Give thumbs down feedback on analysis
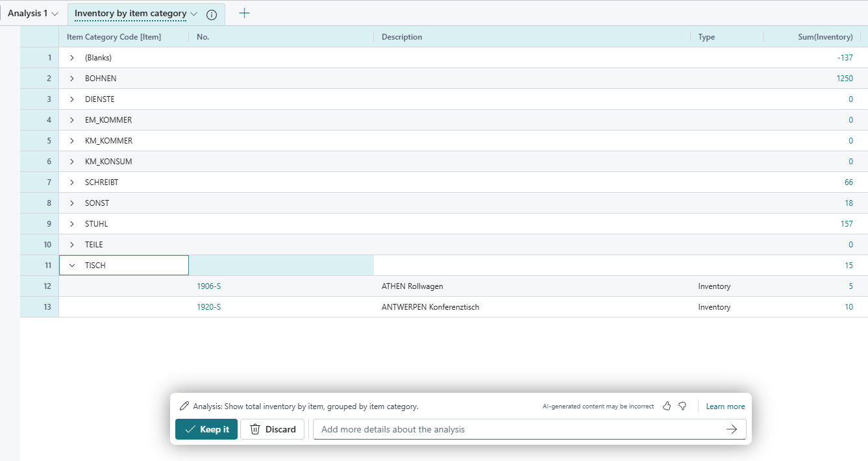Viewport: 868px width, 461px height. 682,406
